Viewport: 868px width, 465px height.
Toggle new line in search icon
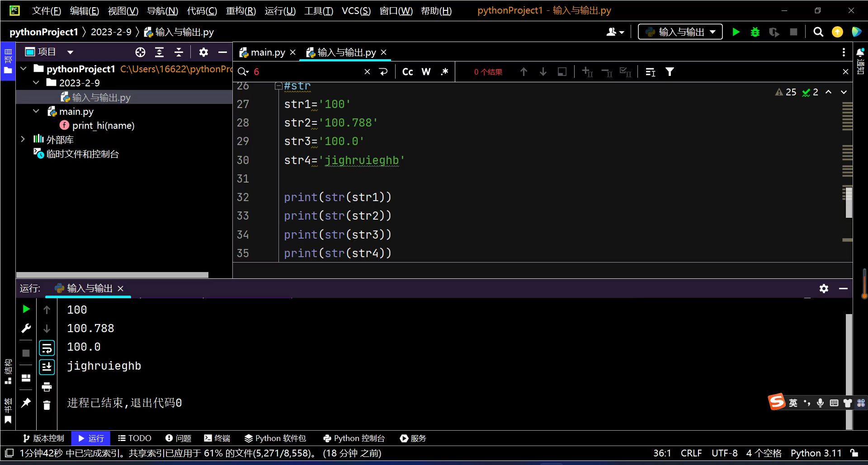[x=383, y=72]
